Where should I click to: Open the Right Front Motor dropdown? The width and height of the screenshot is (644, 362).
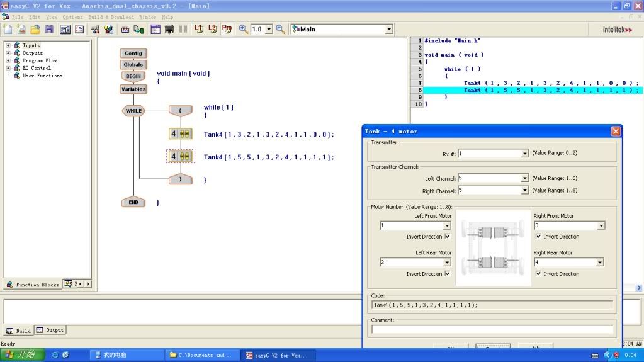601,225
